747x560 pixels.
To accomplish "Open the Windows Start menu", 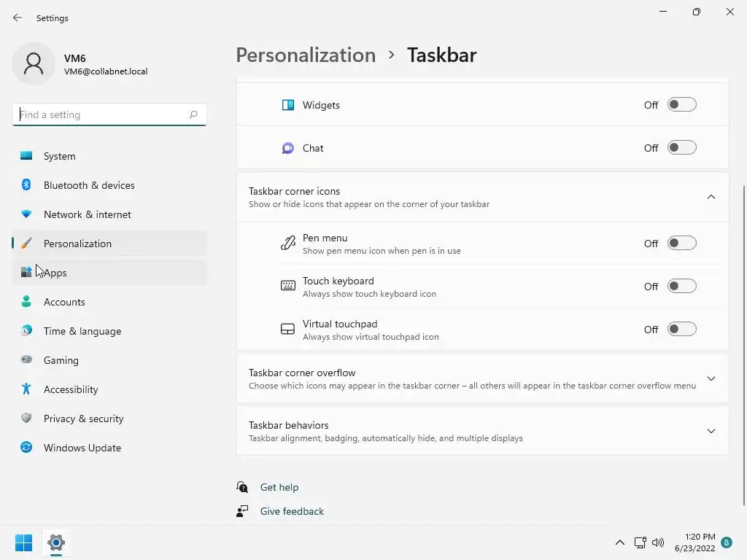I will (23, 542).
